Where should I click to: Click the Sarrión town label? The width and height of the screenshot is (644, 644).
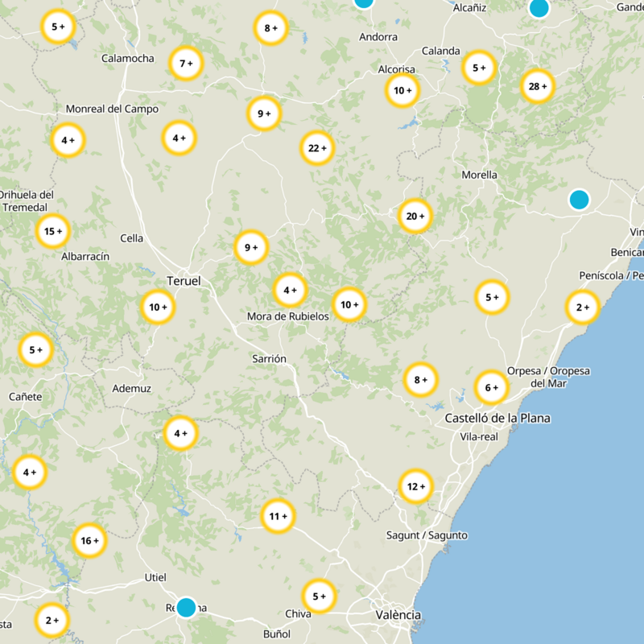(x=269, y=359)
